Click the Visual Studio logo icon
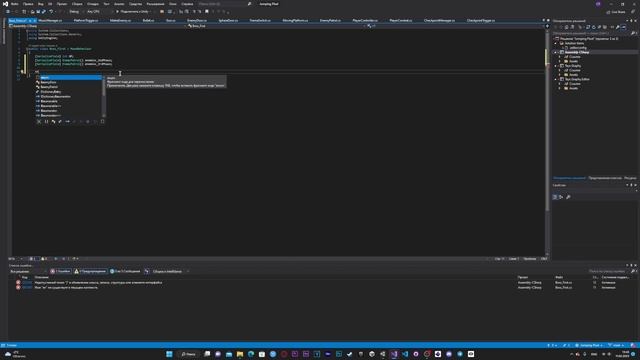 [x=5, y=4]
